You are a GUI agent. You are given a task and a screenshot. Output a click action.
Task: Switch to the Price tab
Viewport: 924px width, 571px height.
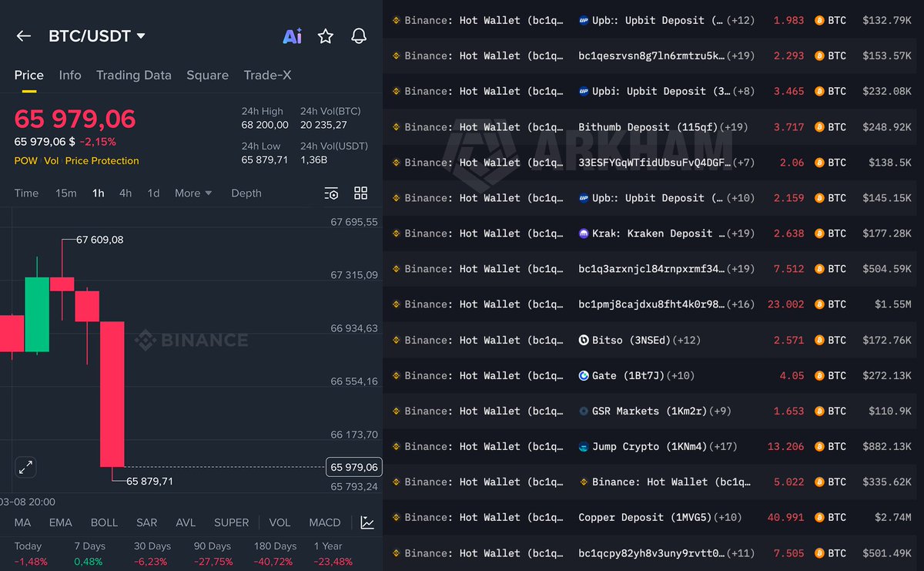[x=29, y=75]
